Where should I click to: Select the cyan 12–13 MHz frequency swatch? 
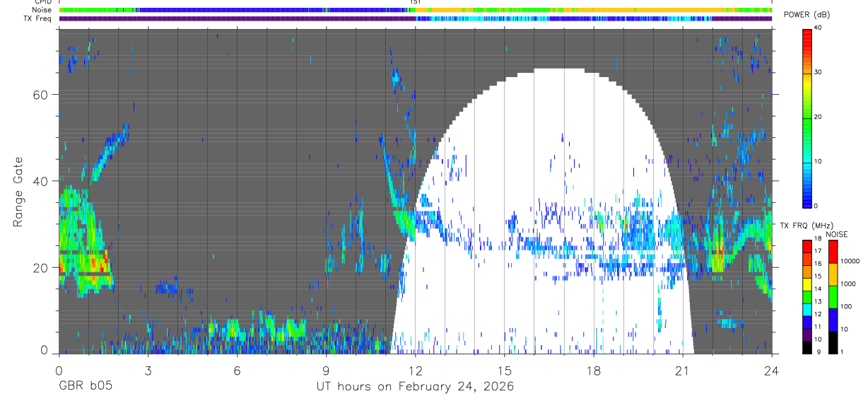807,309
